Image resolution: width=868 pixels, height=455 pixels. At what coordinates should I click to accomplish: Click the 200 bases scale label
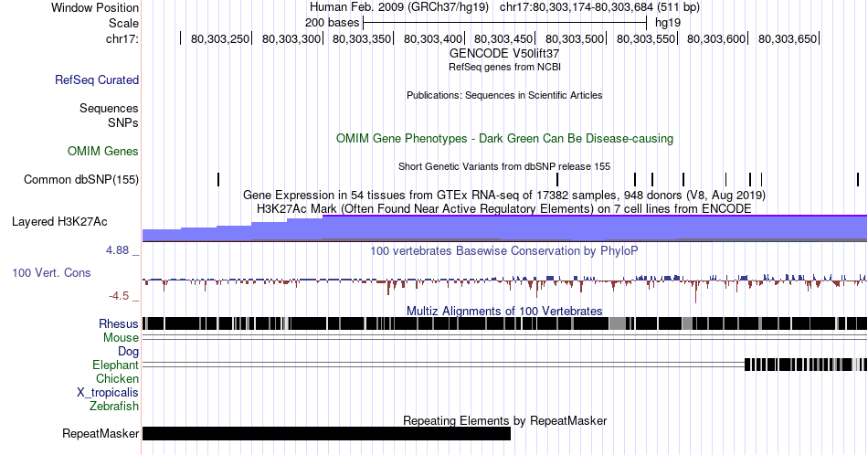coord(332,23)
